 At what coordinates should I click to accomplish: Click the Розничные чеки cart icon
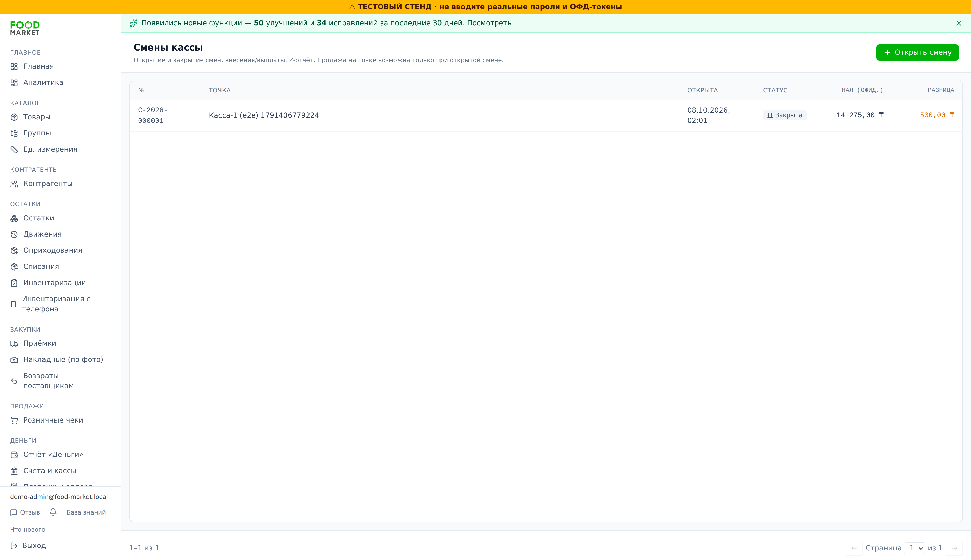14,421
